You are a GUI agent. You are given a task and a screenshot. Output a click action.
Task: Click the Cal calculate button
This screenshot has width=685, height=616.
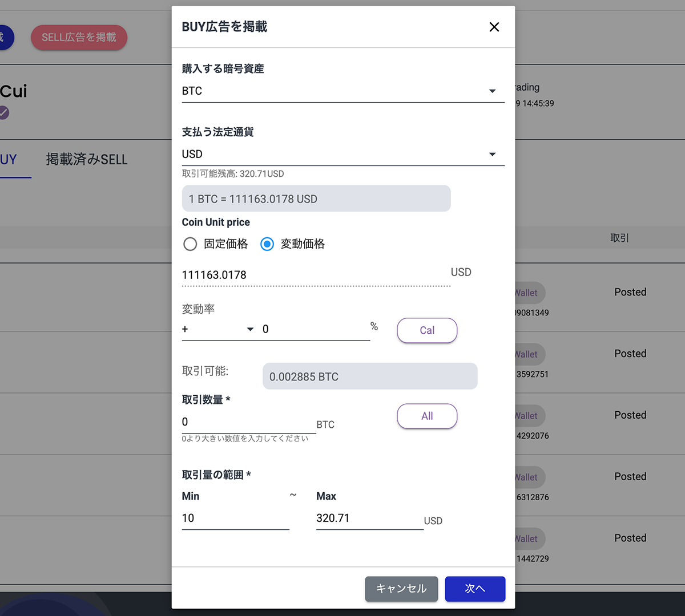pos(427,330)
